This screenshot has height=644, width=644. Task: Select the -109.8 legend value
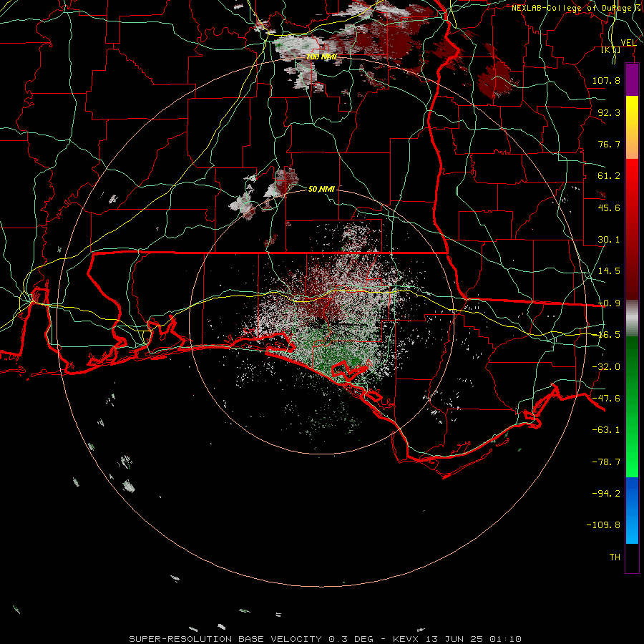click(603, 525)
